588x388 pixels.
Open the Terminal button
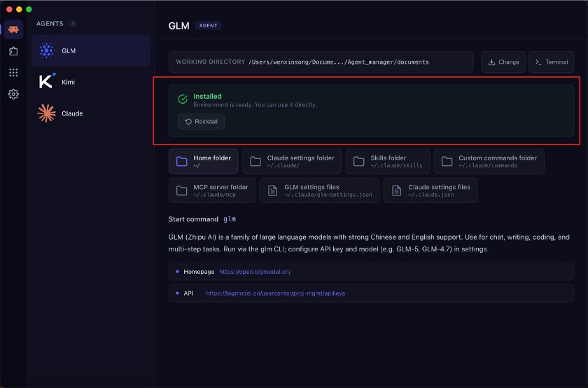[551, 62]
